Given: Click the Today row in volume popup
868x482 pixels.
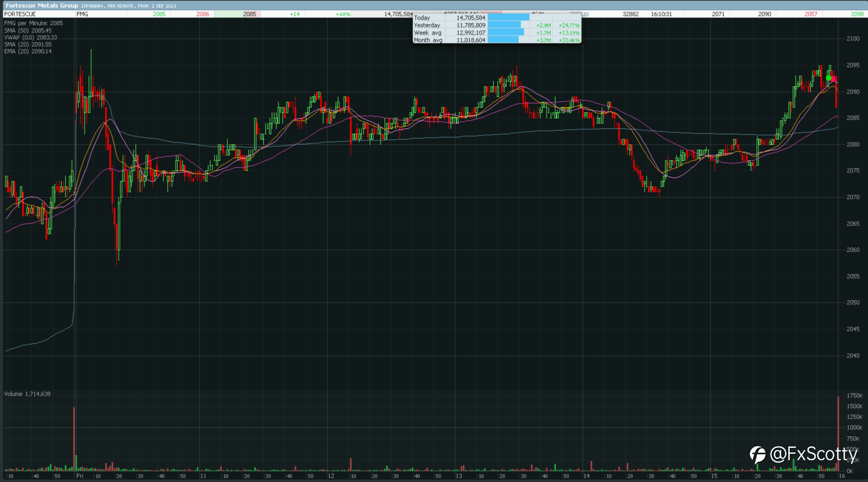Looking at the screenshot, I should coord(497,18).
